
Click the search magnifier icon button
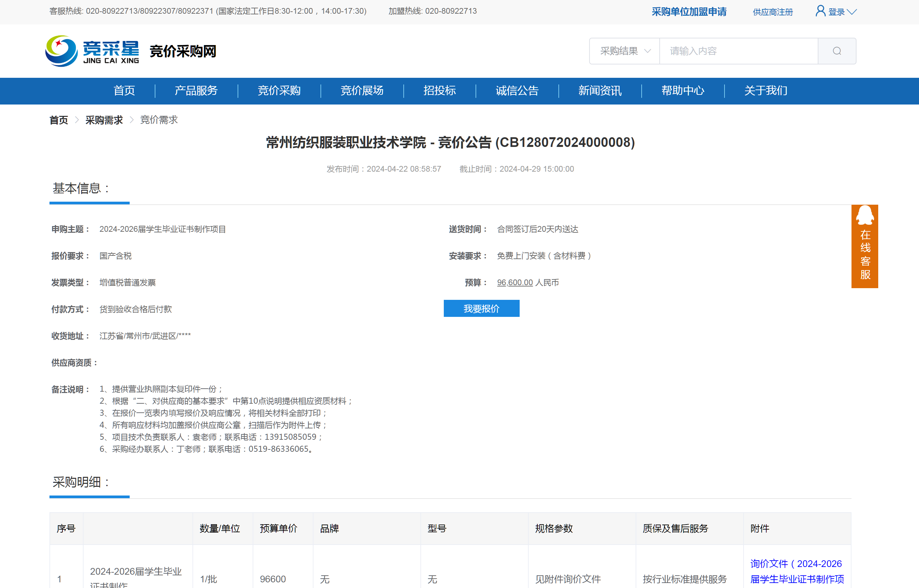pos(836,51)
